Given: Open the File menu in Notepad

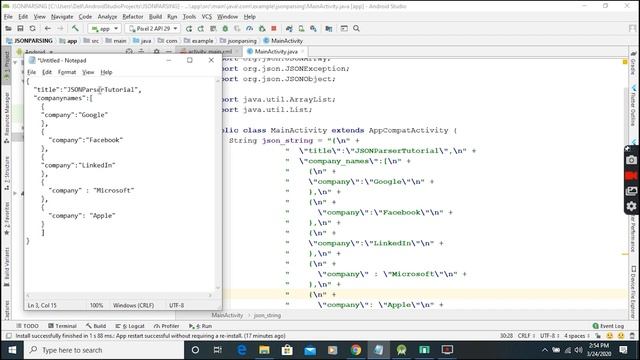Looking at the screenshot, I should pyautogui.click(x=31, y=72).
